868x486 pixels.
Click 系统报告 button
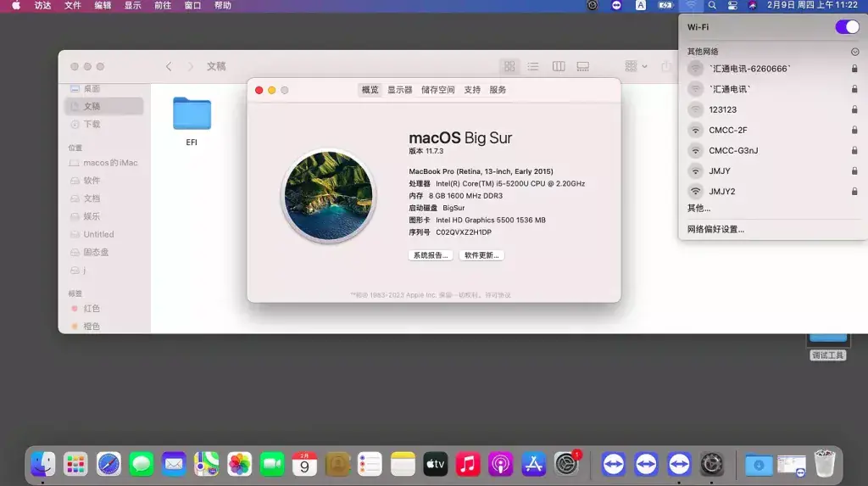coord(431,255)
